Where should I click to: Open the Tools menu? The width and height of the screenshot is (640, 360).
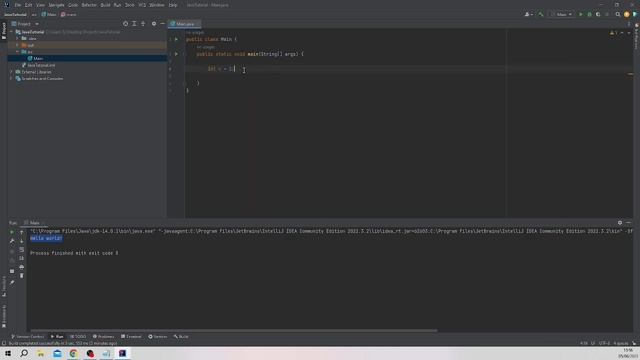pos(129,5)
